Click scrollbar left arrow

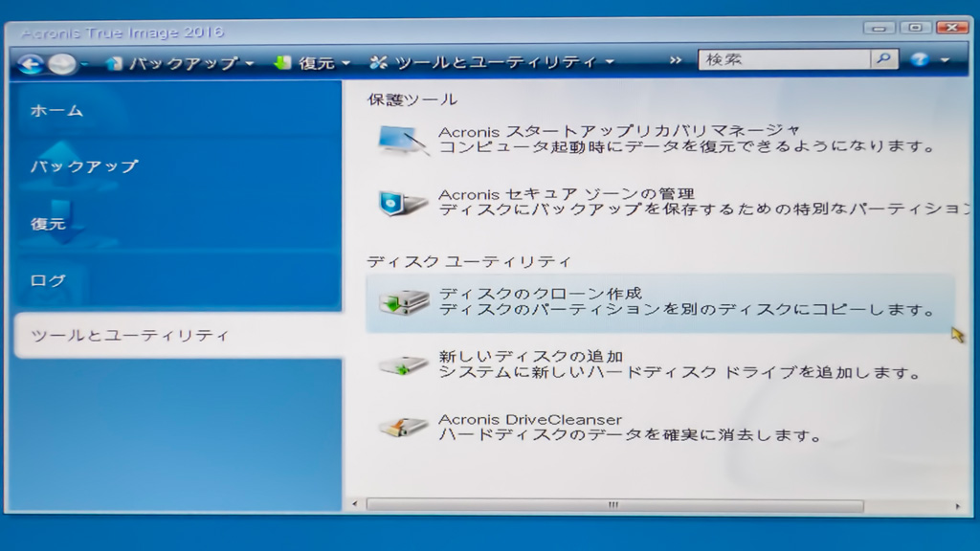click(354, 504)
